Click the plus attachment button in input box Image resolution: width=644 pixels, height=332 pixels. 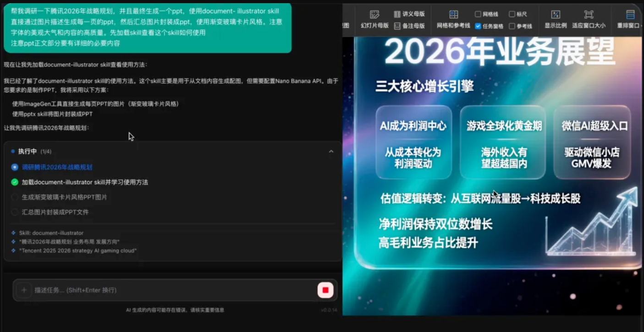click(x=24, y=290)
